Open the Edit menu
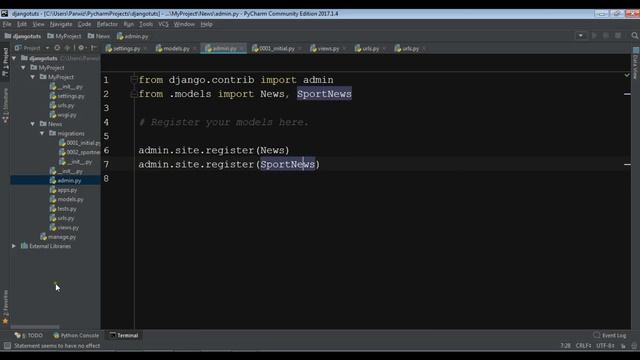The height and width of the screenshot is (360, 640). pyautogui.click(x=22, y=24)
